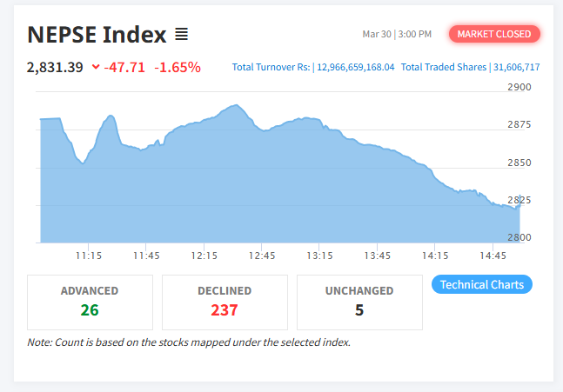This screenshot has width=563, height=392.
Task: Click the Total Turnover Rs value
Action: 355,67
